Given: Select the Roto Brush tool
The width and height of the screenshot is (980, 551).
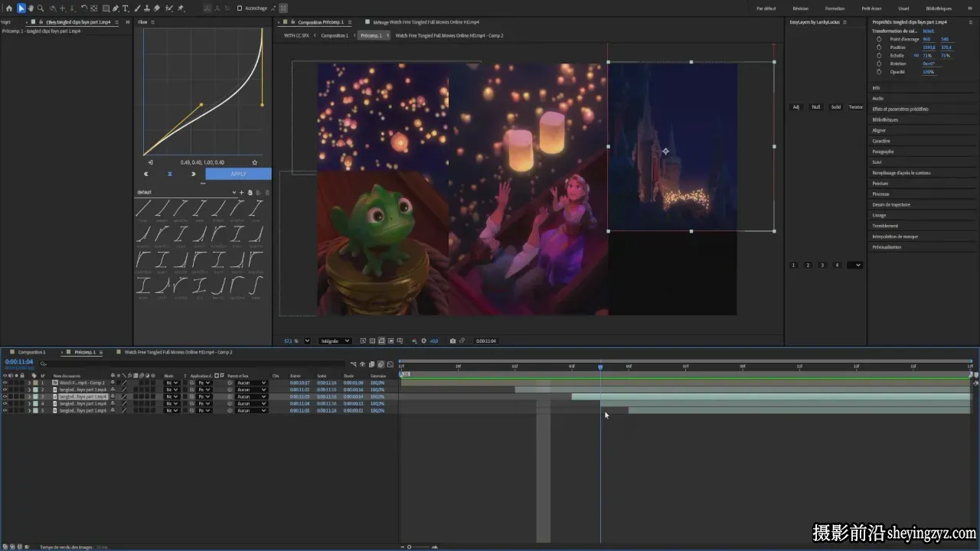Looking at the screenshot, I should click(169, 8).
